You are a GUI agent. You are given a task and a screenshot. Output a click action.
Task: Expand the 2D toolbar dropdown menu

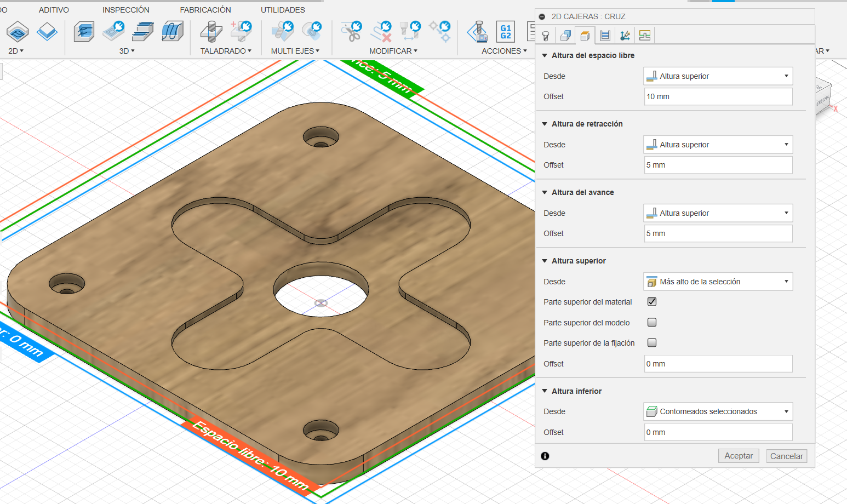click(x=16, y=51)
